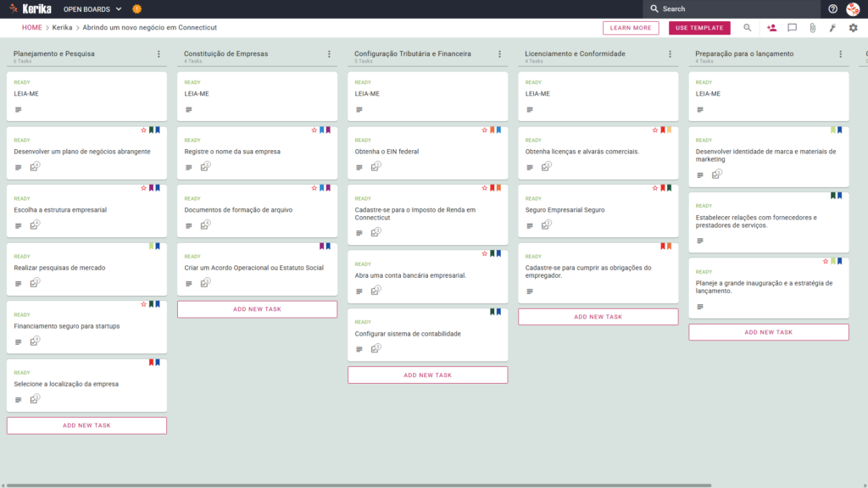This screenshot has height=488, width=868.
Task: Open details icon on Cadastre-se obrigações do empregador
Action: [x=530, y=291]
